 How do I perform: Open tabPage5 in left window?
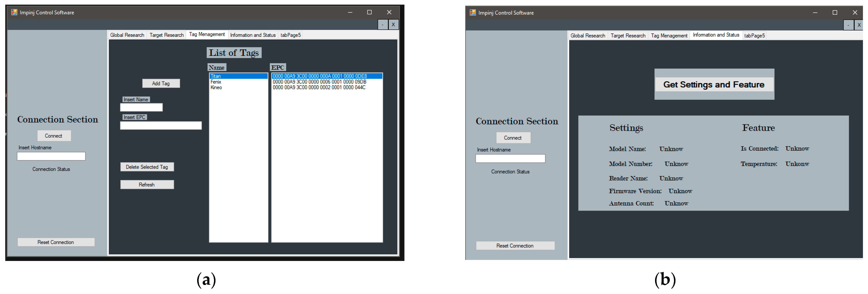[x=290, y=35]
